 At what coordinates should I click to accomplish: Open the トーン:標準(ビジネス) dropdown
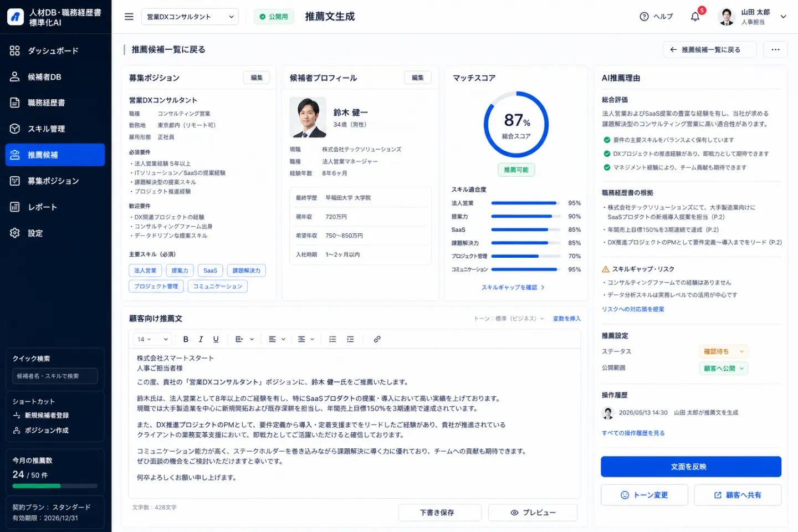[509, 319]
